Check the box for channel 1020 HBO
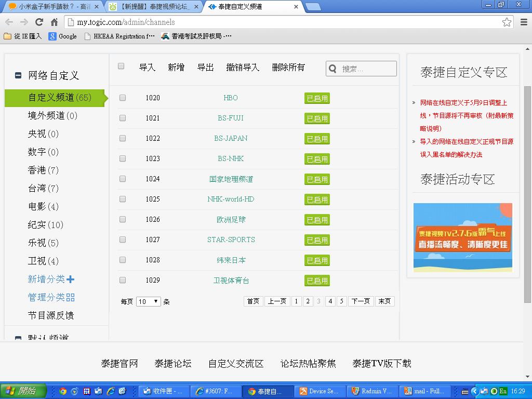The height and width of the screenshot is (399, 532). 123,98
